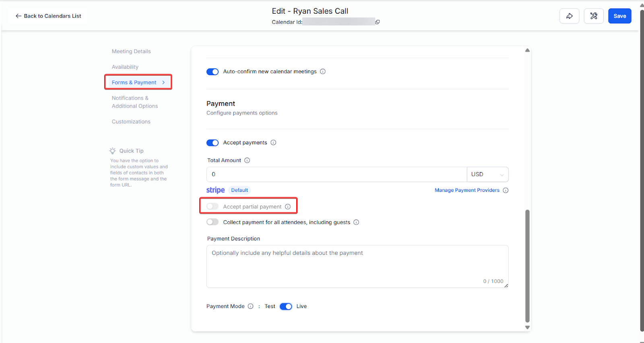Viewport: 644px width, 343px height.
Task: Click info icon next to Accept payments
Action: tap(273, 143)
